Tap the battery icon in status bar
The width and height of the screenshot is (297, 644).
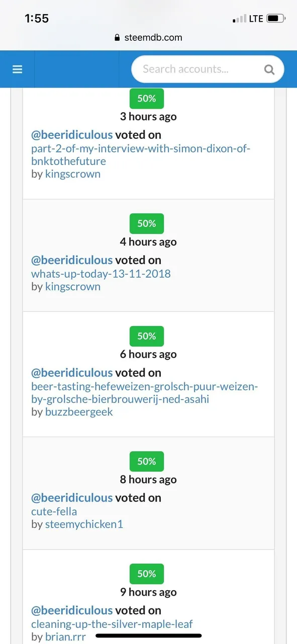pyautogui.click(x=275, y=19)
